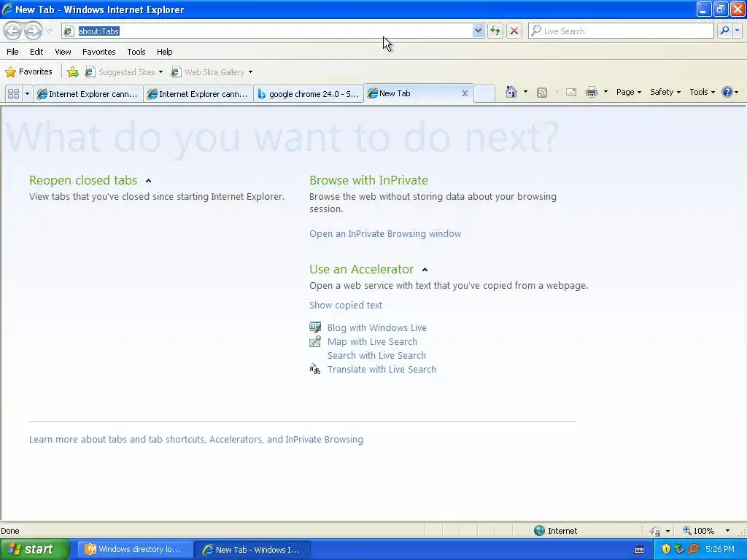This screenshot has width=747, height=560.
Task: Expand the Home button dropdown arrow
Action: pyautogui.click(x=525, y=92)
